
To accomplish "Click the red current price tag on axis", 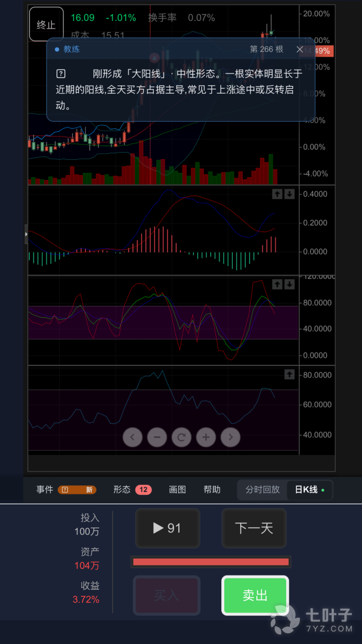I will [317, 51].
